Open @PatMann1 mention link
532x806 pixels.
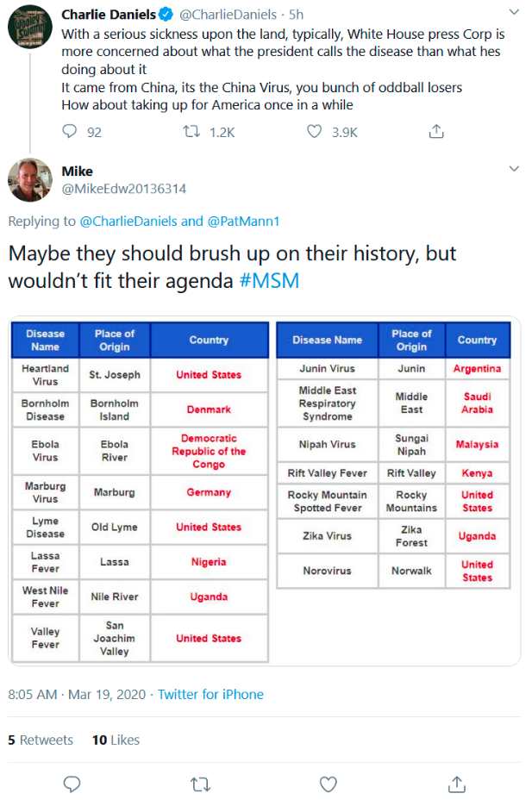click(x=243, y=221)
